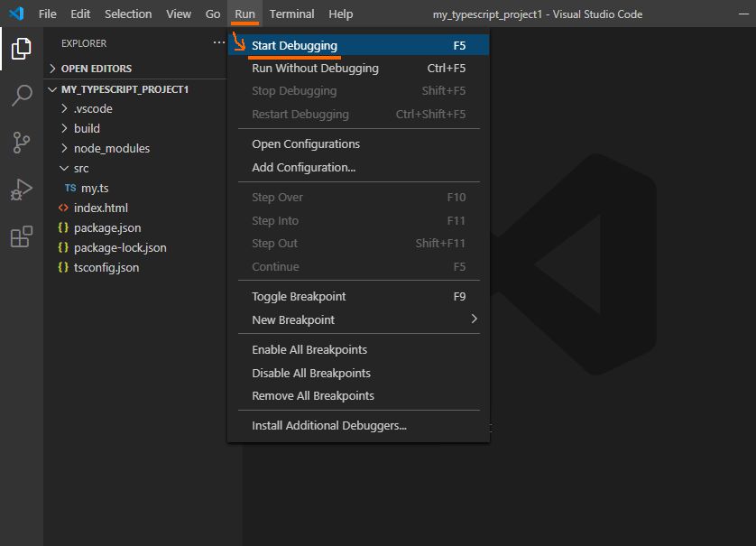The image size is (756, 546).
Task: Open the Run and Debug view icon
Action: click(x=21, y=190)
